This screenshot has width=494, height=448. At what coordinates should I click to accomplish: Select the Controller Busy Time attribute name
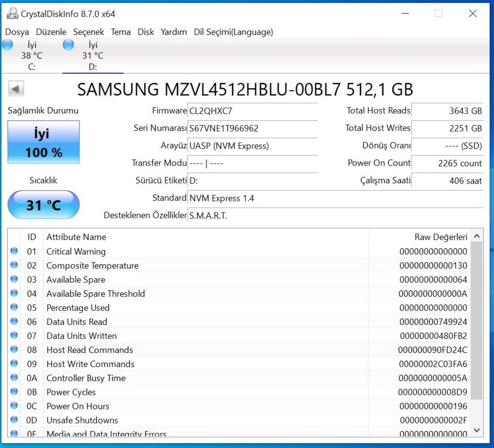point(86,378)
